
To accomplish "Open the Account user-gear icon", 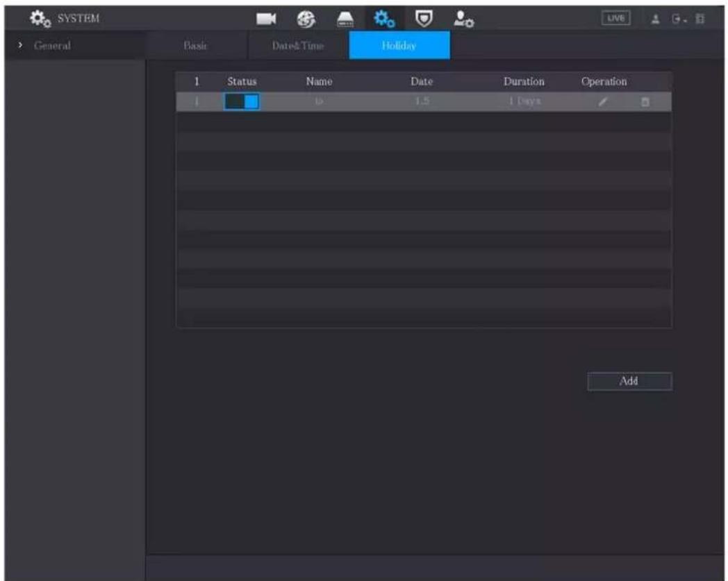I will pos(463,19).
